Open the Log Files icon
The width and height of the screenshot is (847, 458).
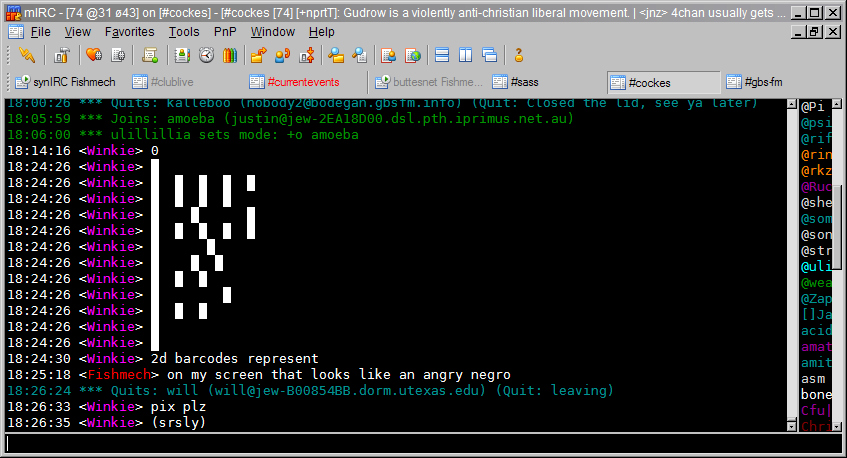(360, 55)
